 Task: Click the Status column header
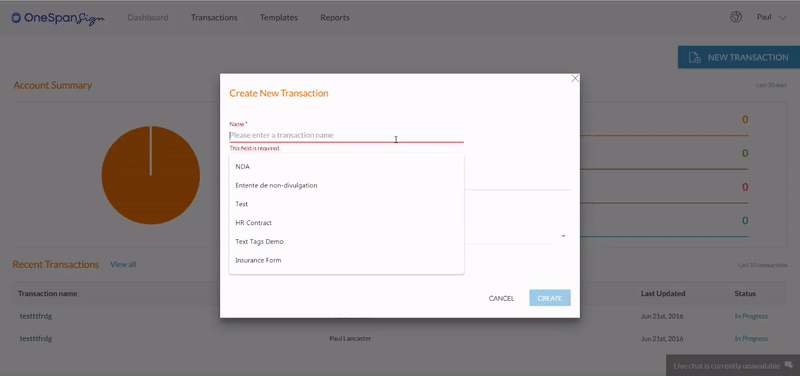[745, 293]
